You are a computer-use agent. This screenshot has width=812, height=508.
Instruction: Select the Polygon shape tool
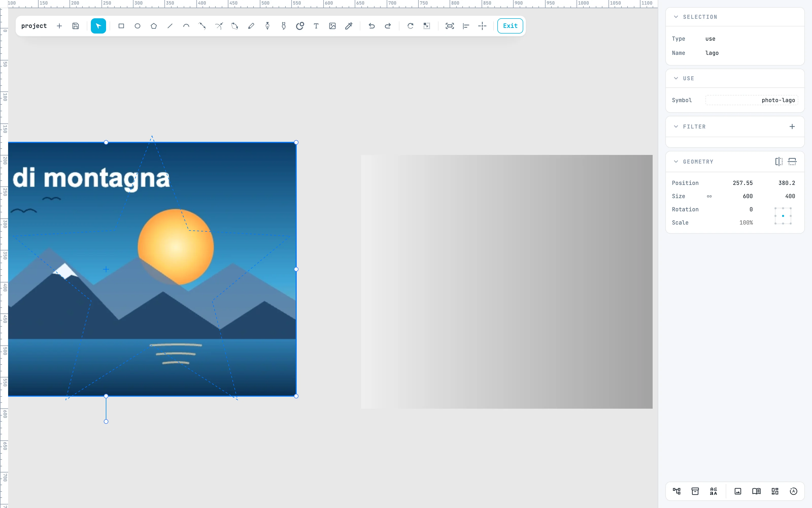[154, 26]
